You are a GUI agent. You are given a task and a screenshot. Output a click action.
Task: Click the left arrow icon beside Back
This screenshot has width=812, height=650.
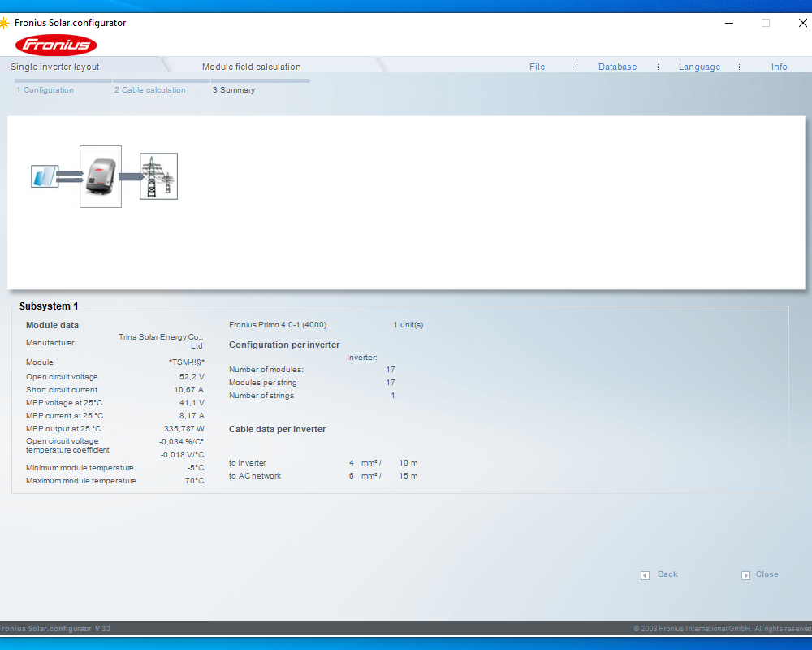(645, 575)
